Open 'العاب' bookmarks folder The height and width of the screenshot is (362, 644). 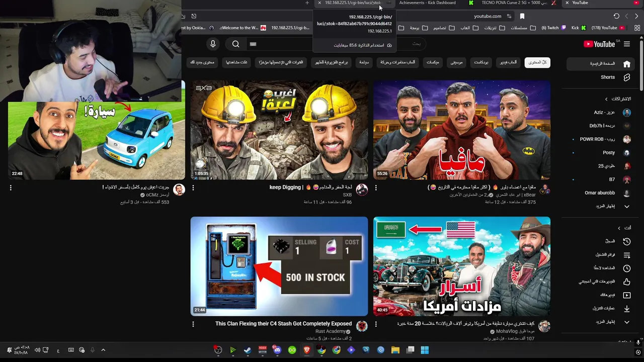point(469,28)
